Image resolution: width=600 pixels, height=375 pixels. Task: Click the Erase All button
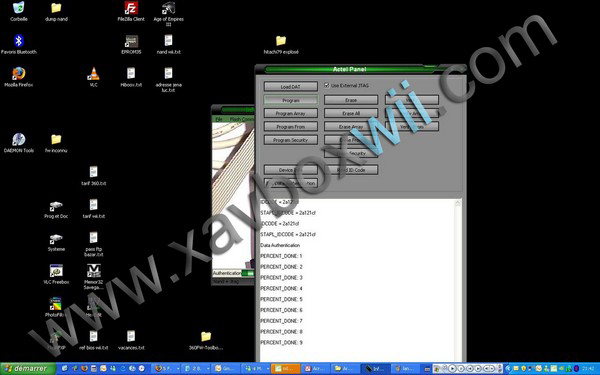pos(351,113)
